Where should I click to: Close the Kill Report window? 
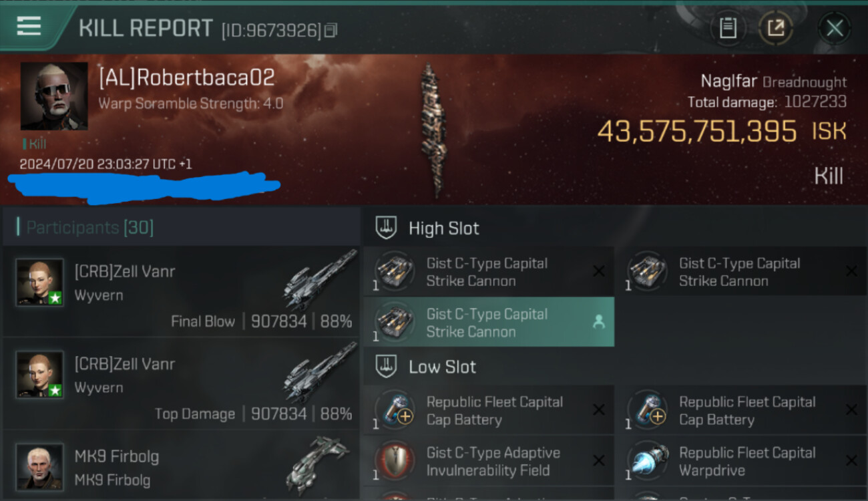point(835,28)
